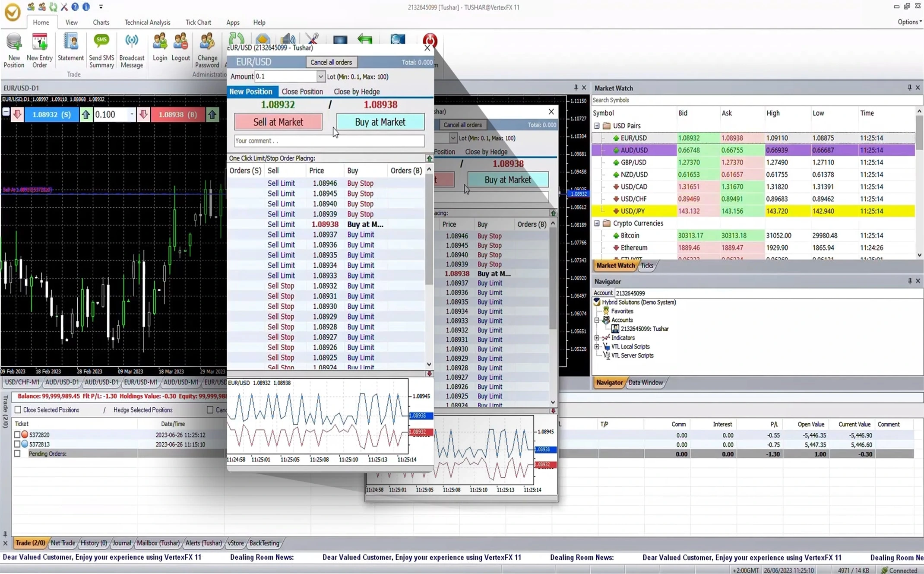Pin the Market Watch panel
924x574 pixels.
[909, 88]
